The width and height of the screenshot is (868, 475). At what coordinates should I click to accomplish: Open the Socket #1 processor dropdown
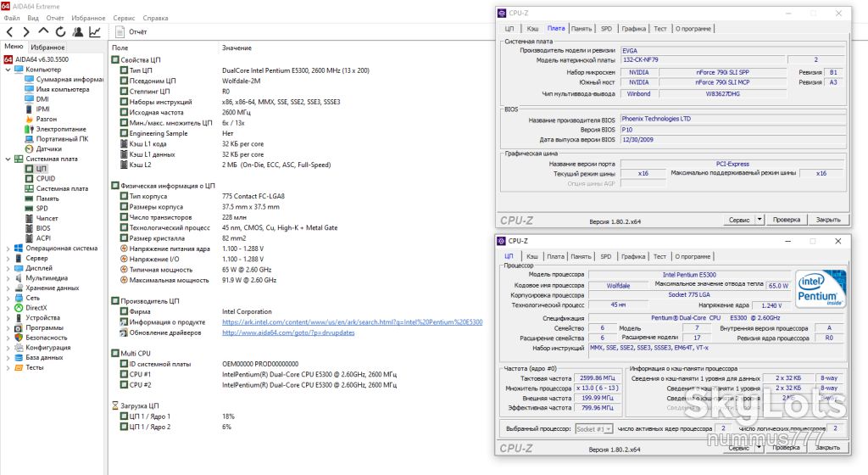tap(593, 429)
